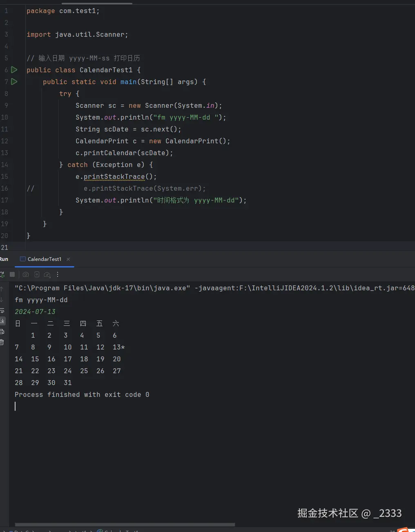The width and height of the screenshot is (415, 532).
Task: Click the warned printStackTrace call on line 15
Action: click(x=114, y=177)
